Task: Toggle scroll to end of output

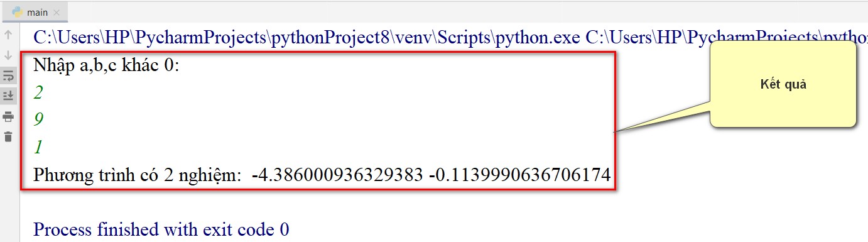Action: (8, 96)
